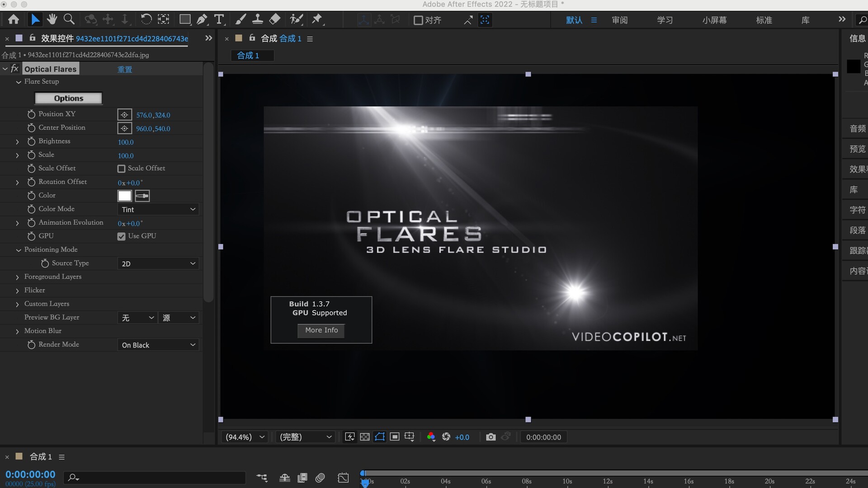Image resolution: width=868 pixels, height=488 pixels.
Task: Open the magnification 94.4% dropdown
Action: point(245,437)
